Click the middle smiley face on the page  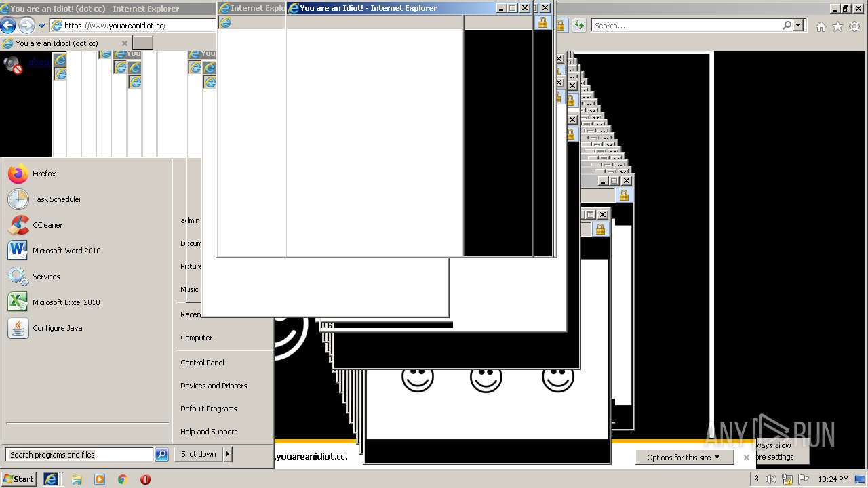[486, 380]
